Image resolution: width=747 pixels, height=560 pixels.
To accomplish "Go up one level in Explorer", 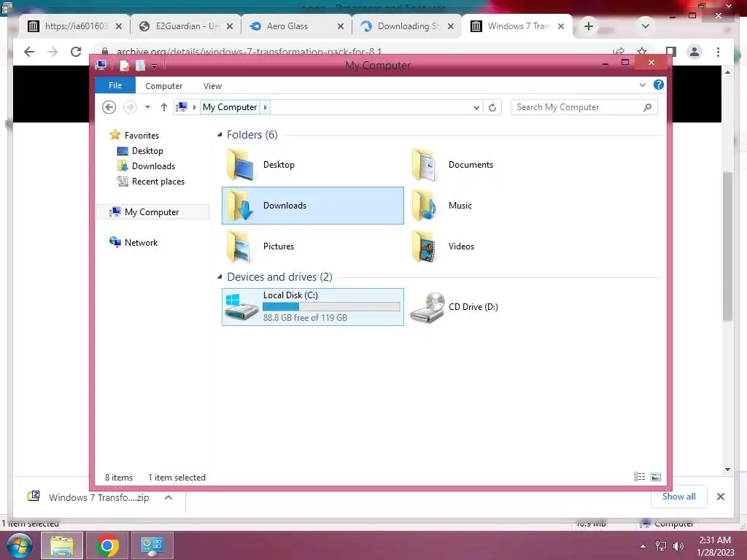I will point(164,107).
